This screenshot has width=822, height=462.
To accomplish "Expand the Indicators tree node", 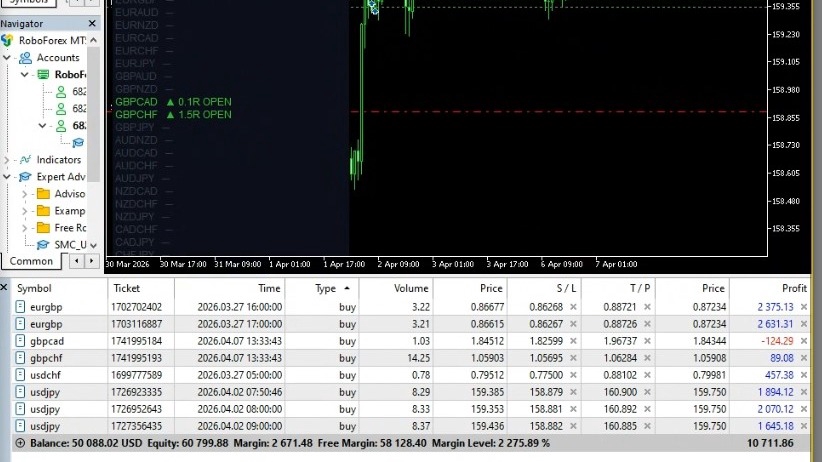I will 7,160.
